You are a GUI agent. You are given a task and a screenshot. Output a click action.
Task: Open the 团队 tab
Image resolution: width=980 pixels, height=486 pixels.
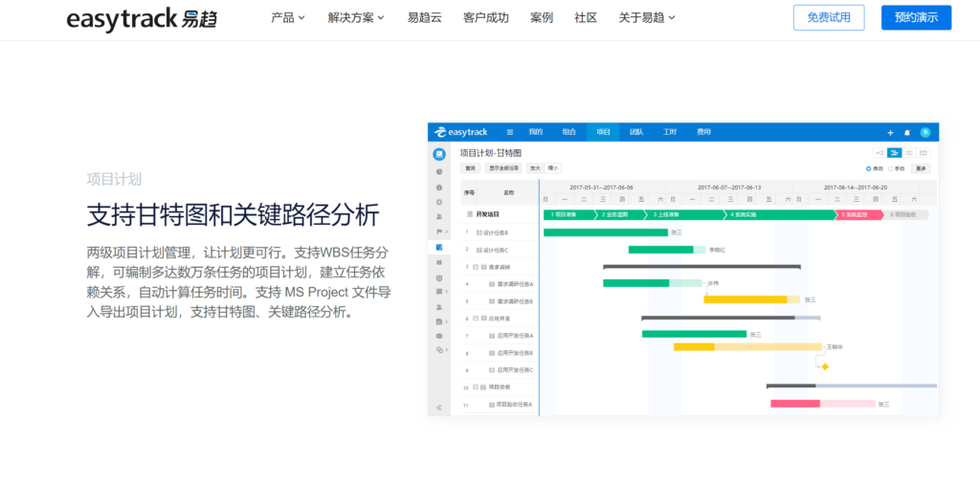[636, 132]
